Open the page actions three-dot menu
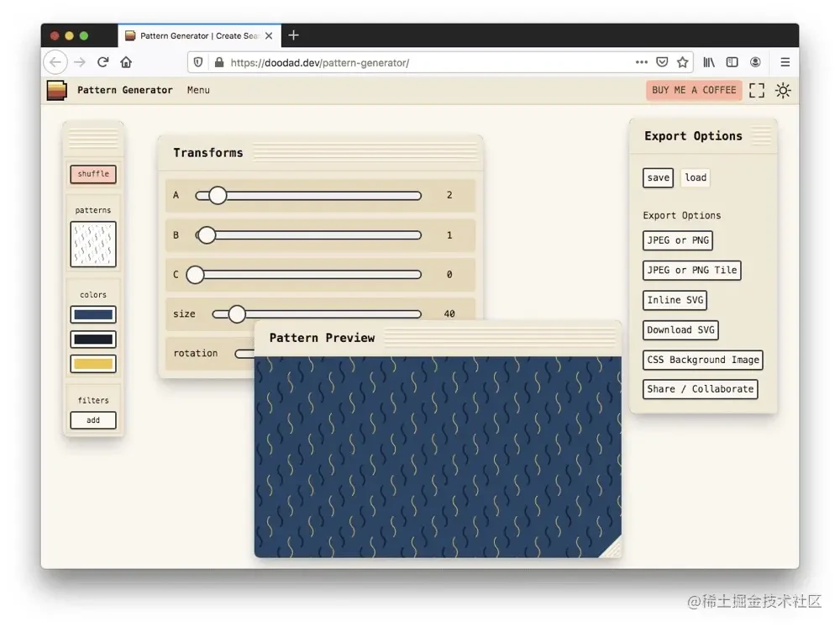 [x=641, y=62]
